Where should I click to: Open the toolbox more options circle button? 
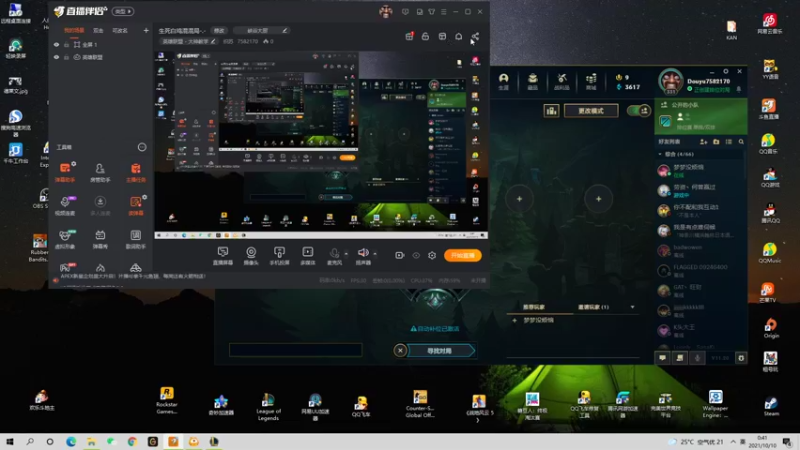[x=142, y=147]
